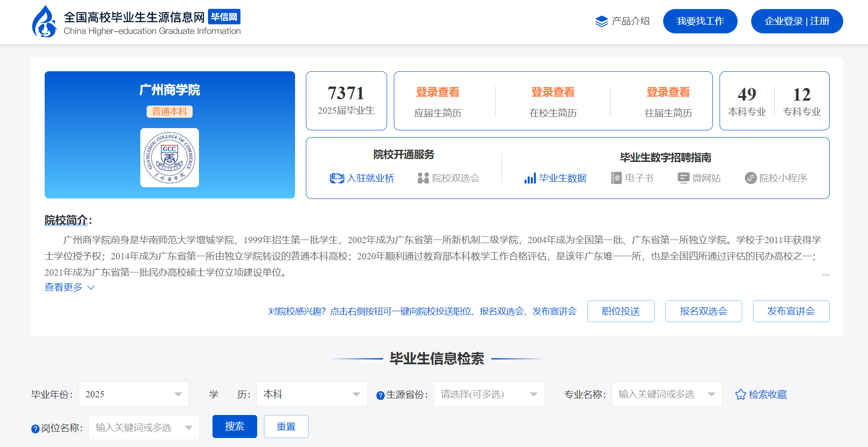Click the 电子书 book icon
868x447 pixels.
point(616,178)
